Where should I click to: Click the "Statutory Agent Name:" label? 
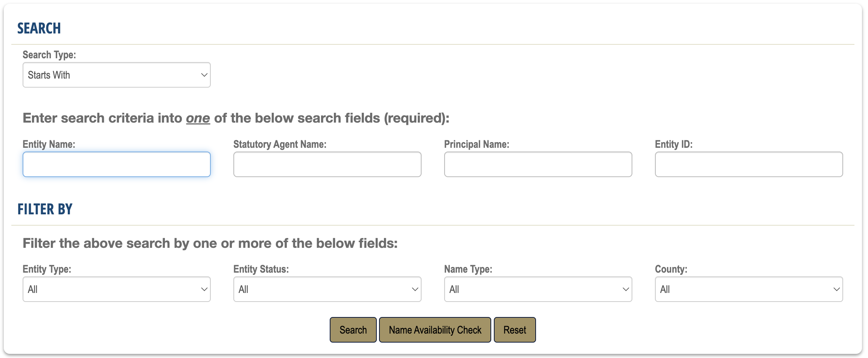coord(280,144)
